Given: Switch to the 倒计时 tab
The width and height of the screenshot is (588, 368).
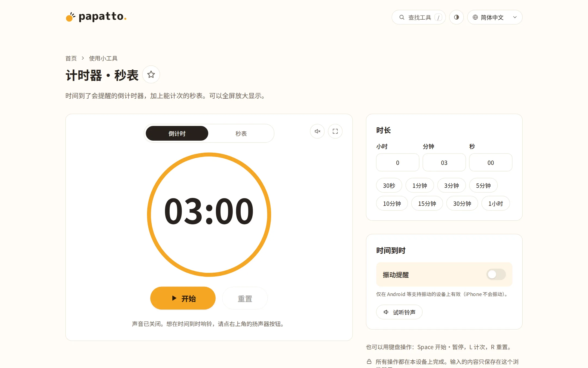Looking at the screenshot, I should pos(177,133).
